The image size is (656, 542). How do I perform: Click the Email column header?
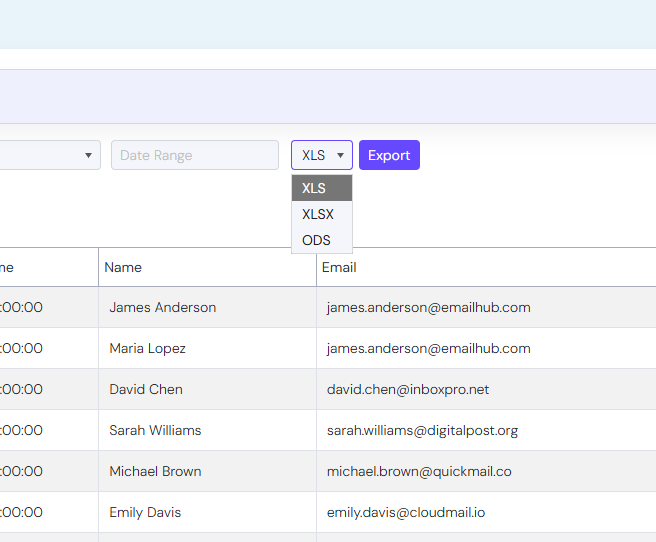[x=486, y=267]
